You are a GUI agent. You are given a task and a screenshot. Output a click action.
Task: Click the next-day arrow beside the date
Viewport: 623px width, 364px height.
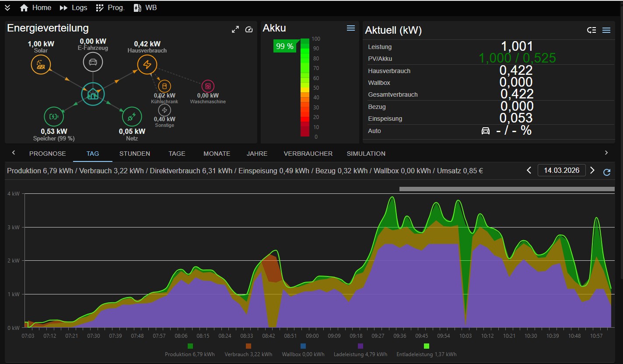click(x=592, y=170)
